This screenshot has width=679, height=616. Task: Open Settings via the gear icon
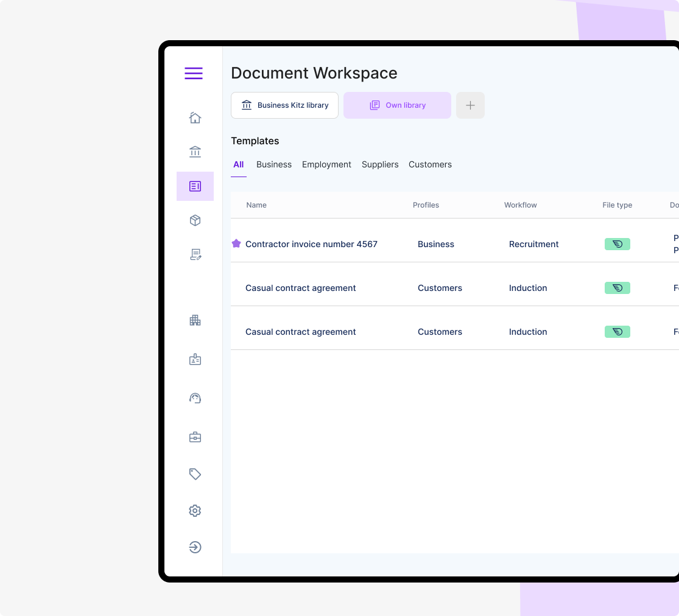tap(195, 510)
